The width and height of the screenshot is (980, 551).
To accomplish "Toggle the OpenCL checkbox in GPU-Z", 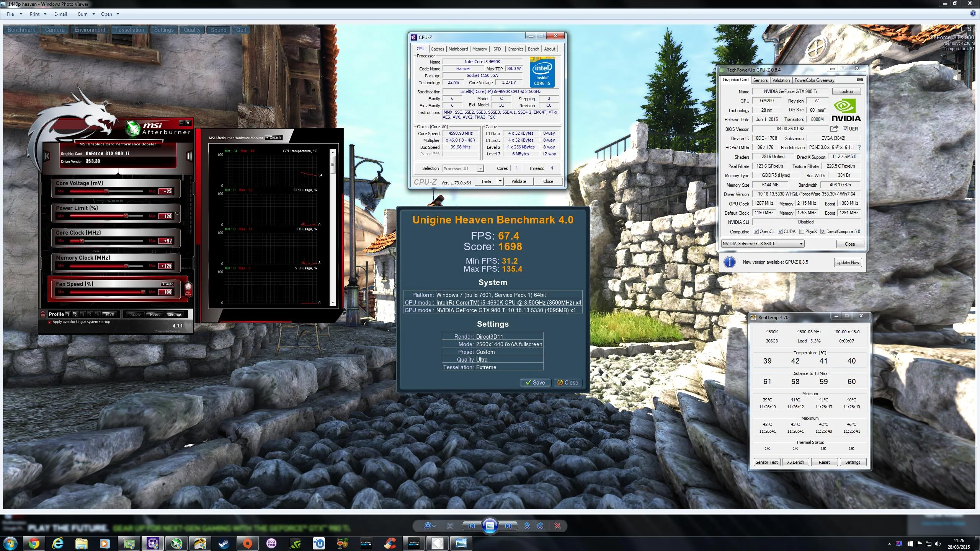I will [x=756, y=231].
